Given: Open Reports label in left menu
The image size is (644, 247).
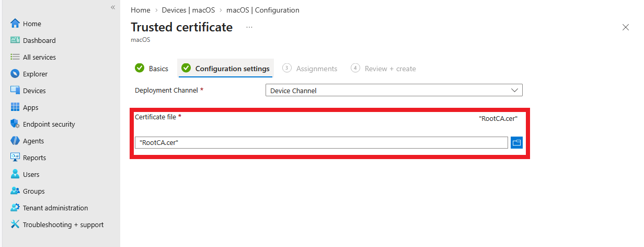Looking at the screenshot, I should click(34, 158).
